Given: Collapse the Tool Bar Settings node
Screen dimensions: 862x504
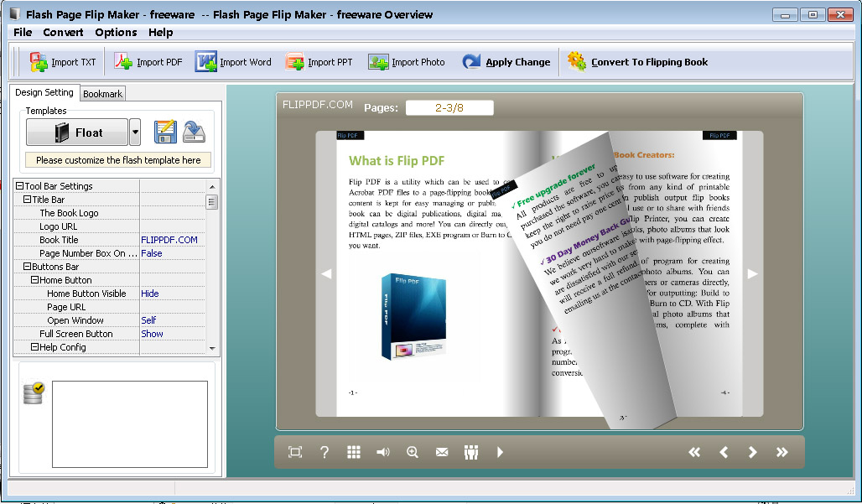Looking at the screenshot, I should [19, 186].
